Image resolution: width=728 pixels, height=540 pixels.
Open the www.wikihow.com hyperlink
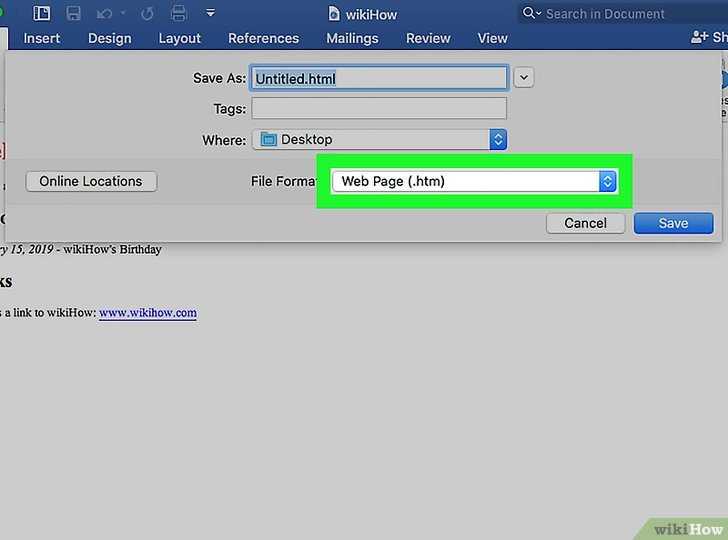(148, 313)
